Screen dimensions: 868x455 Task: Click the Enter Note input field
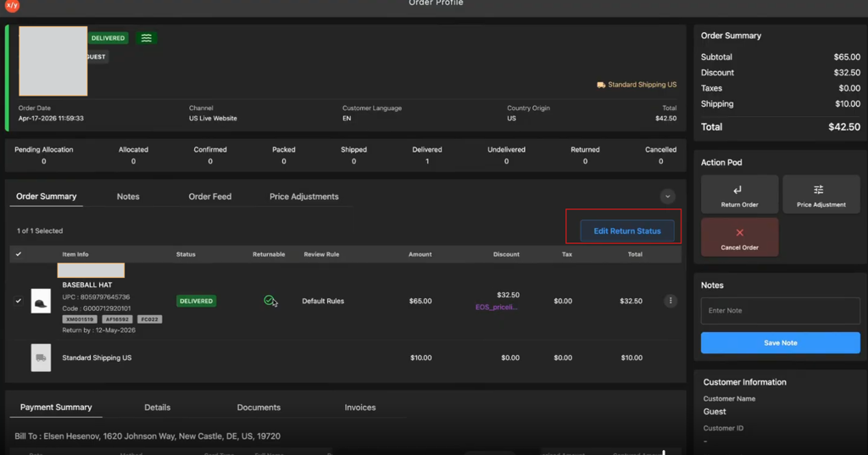coord(781,310)
